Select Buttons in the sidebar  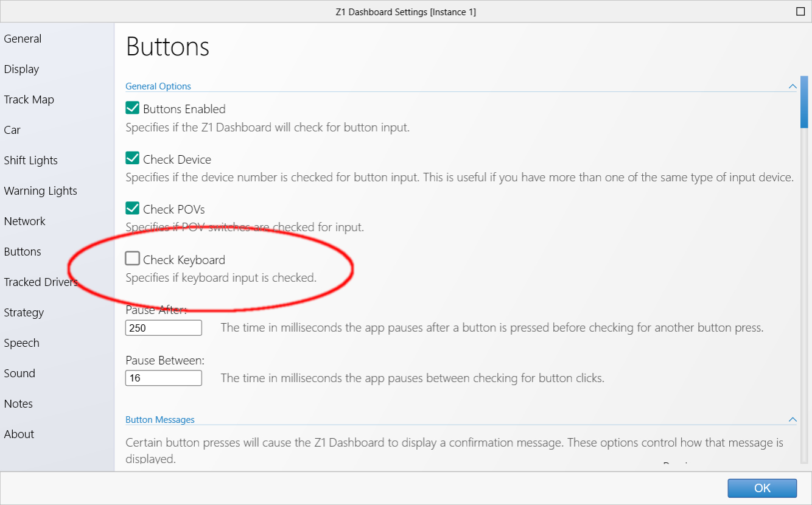coord(23,252)
